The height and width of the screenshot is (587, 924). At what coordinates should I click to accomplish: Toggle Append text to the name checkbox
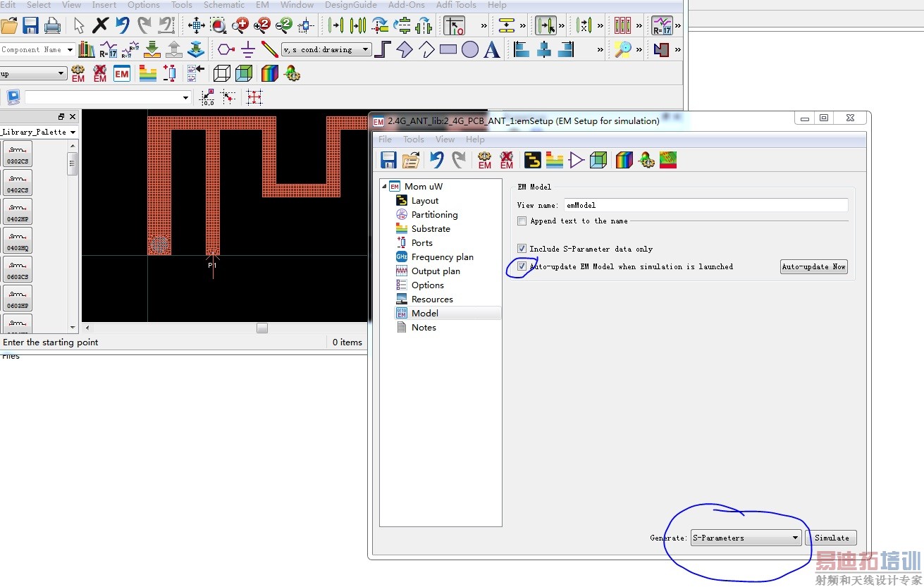click(x=522, y=221)
